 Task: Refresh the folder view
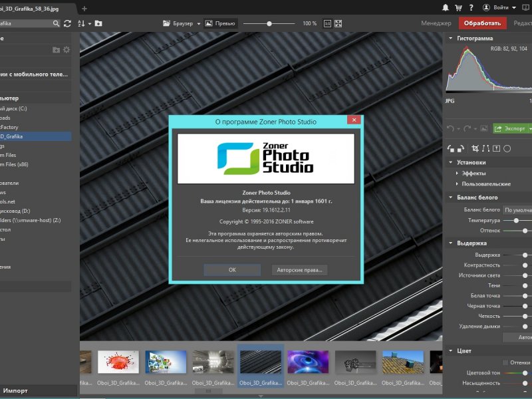(x=68, y=23)
